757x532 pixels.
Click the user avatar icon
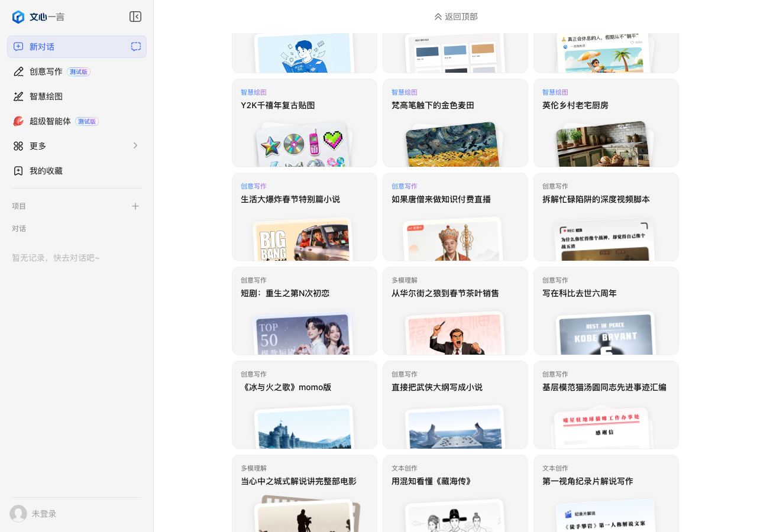pyautogui.click(x=18, y=514)
